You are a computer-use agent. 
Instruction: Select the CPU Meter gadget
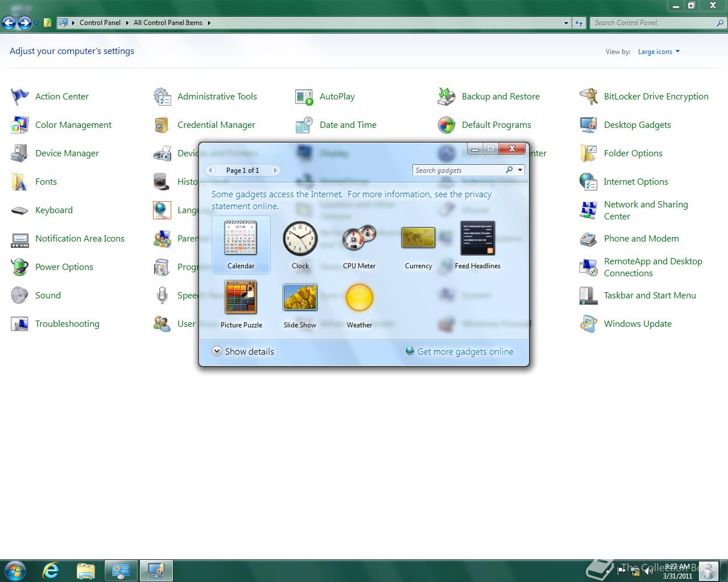tap(359, 245)
